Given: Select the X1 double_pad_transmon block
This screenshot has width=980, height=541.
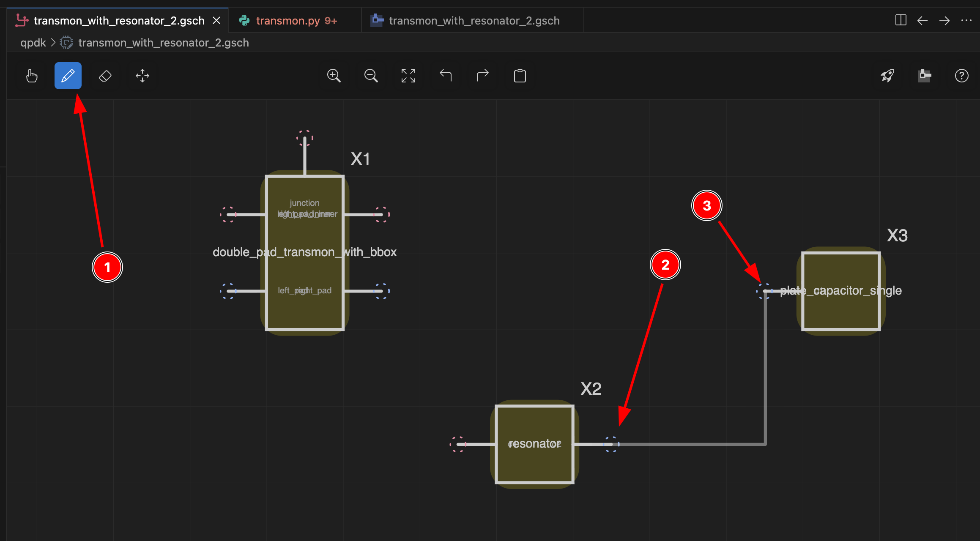Looking at the screenshot, I should pyautogui.click(x=305, y=253).
